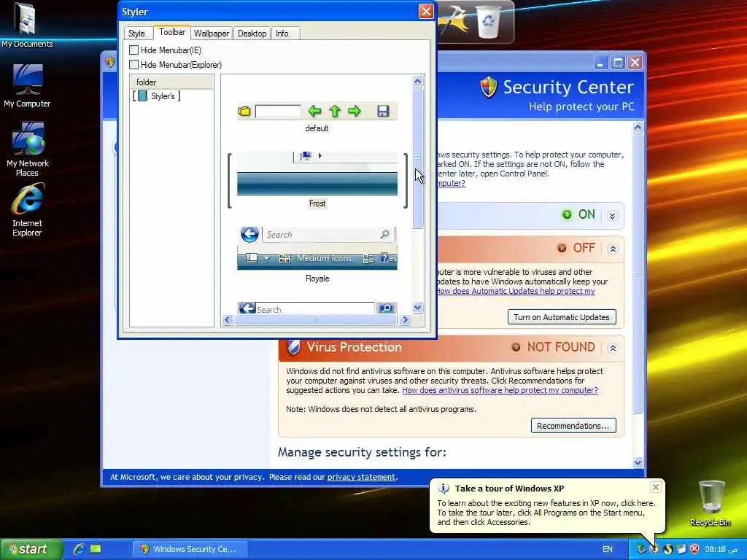The image size is (747, 560).
Task: Open My Documents desktop icon
Action: (x=27, y=25)
